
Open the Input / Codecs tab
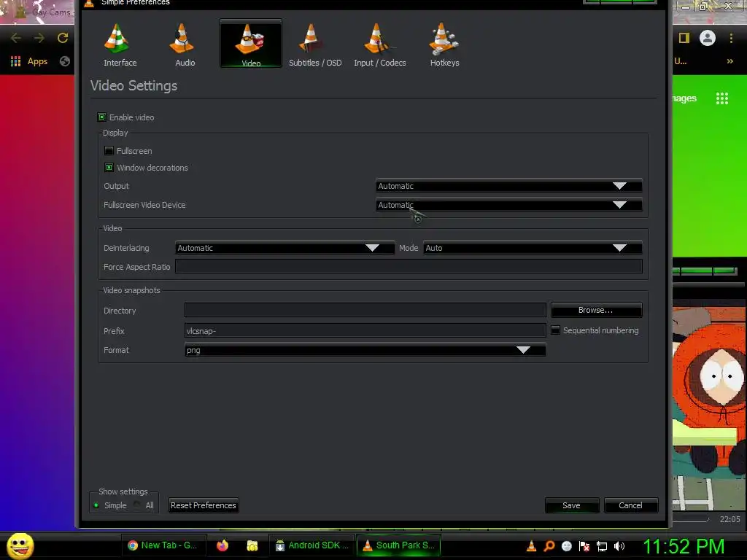pyautogui.click(x=379, y=44)
